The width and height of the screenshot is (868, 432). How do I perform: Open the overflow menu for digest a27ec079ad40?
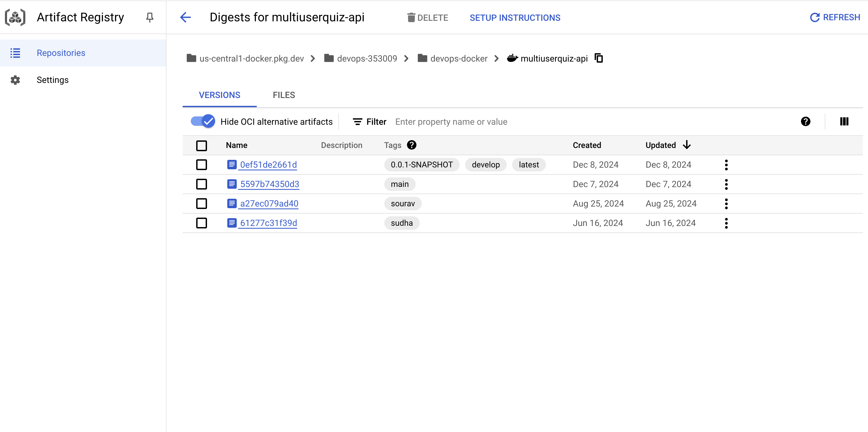pos(726,203)
